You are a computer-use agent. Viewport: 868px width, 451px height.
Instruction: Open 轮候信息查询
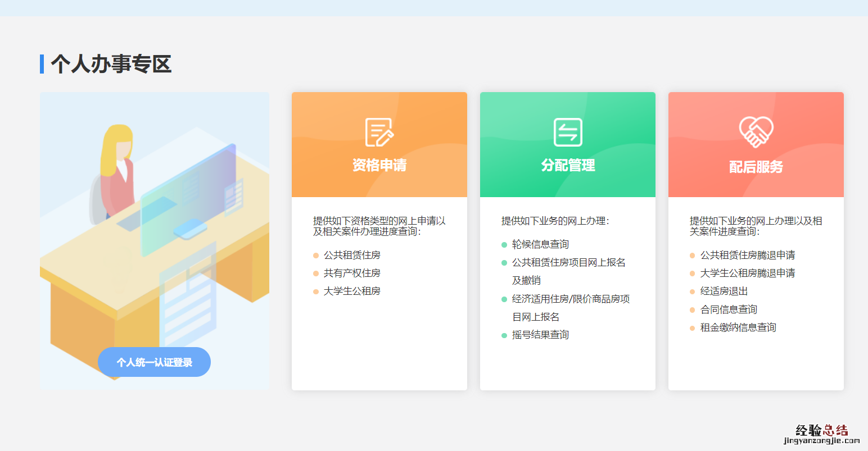click(x=540, y=244)
